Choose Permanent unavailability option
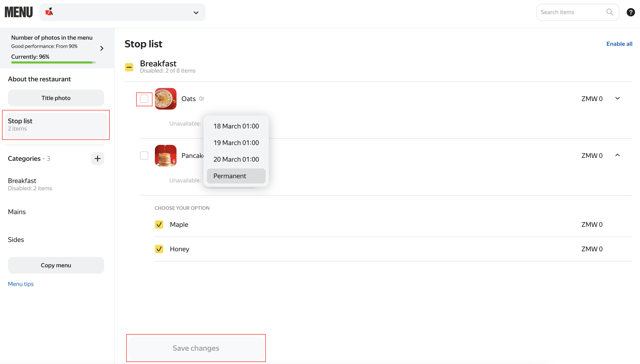 (x=236, y=176)
